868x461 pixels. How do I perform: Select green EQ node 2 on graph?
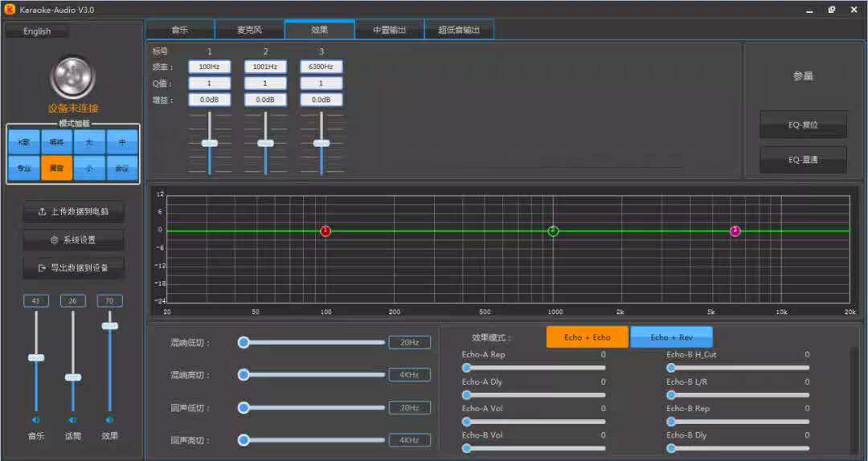pos(553,230)
